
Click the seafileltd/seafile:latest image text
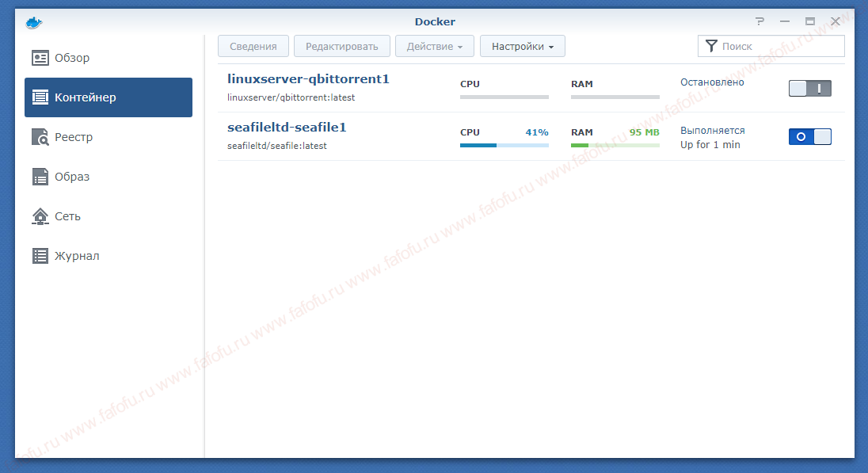tap(276, 146)
